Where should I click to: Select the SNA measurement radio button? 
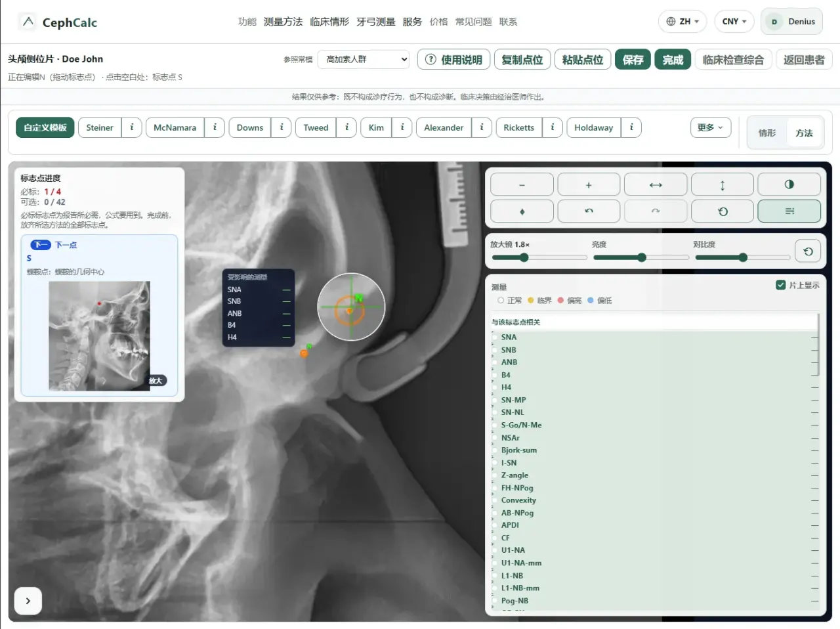point(495,337)
